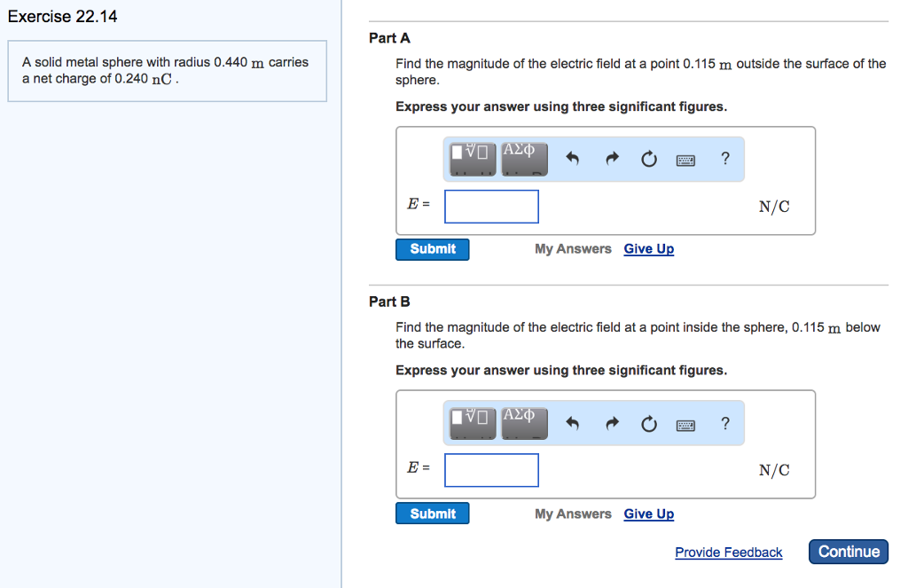The image size is (908, 588).
Task: Open Greek symbols palette in Part A
Action: 523,158
